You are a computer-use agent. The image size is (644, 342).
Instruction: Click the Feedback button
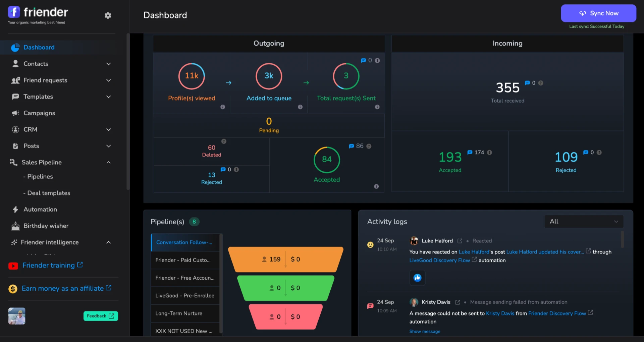coord(101,316)
